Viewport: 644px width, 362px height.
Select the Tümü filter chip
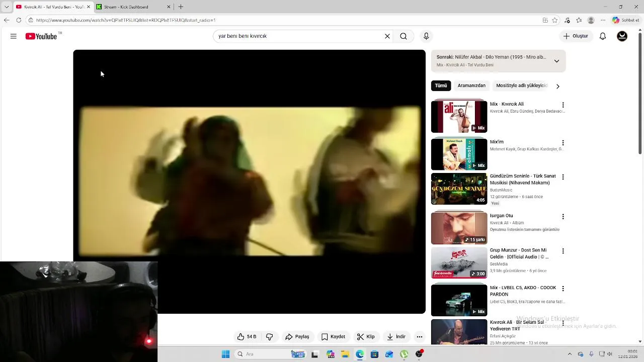point(441,86)
